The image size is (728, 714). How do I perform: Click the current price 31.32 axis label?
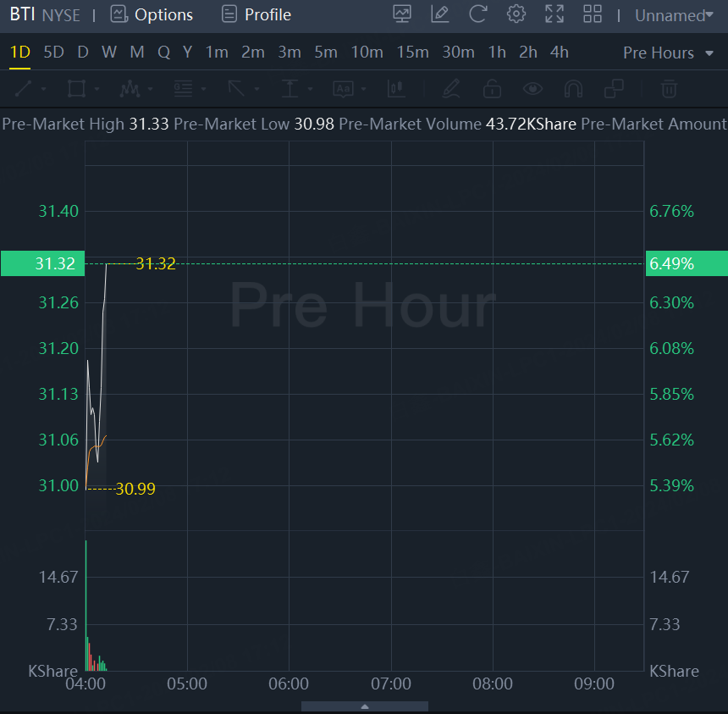click(x=42, y=263)
